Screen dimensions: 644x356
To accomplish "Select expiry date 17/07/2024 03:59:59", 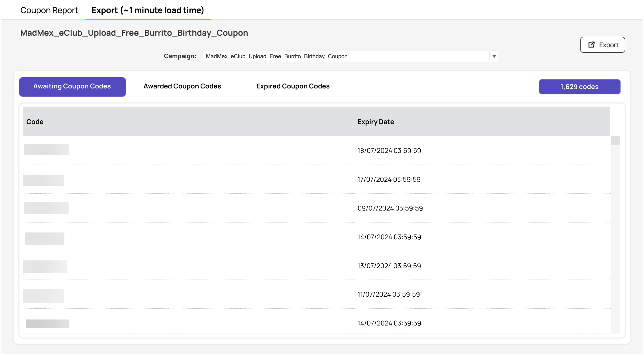I will point(389,179).
